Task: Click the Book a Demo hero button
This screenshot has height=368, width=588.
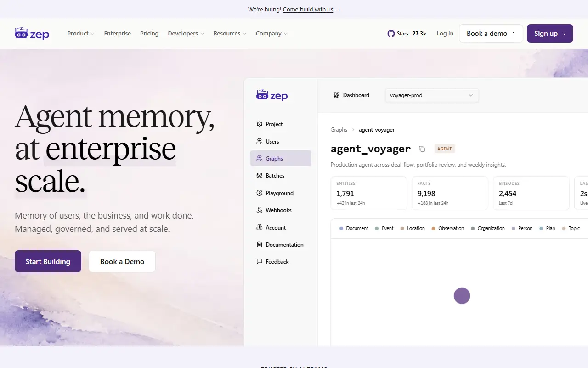Action: (x=122, y=261)
